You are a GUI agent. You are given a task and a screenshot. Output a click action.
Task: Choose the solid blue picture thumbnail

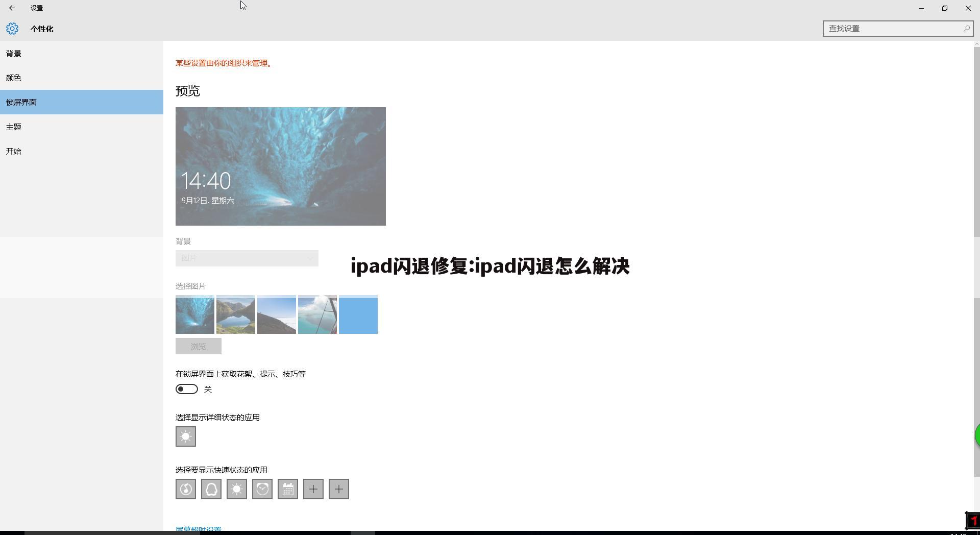[x=358, y=314]
